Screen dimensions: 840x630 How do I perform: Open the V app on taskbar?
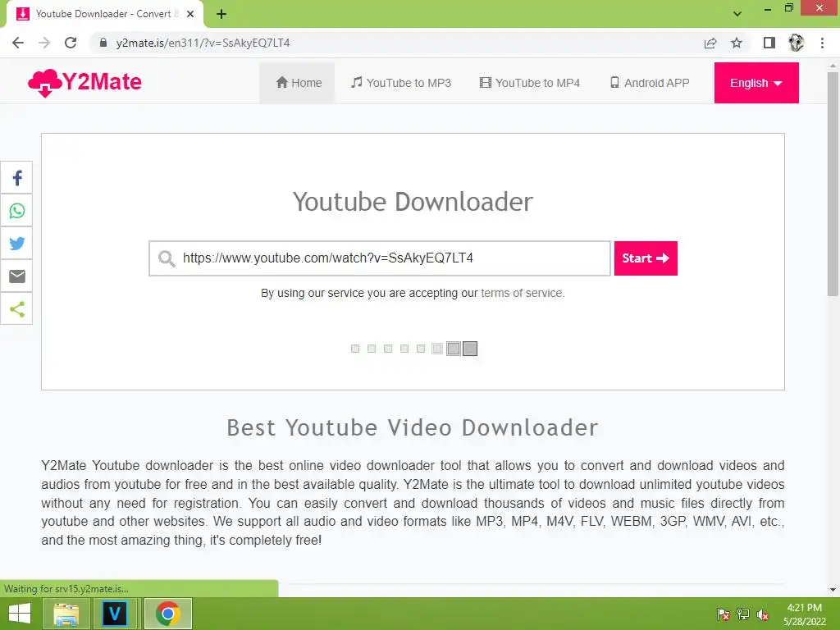(115, 614)
